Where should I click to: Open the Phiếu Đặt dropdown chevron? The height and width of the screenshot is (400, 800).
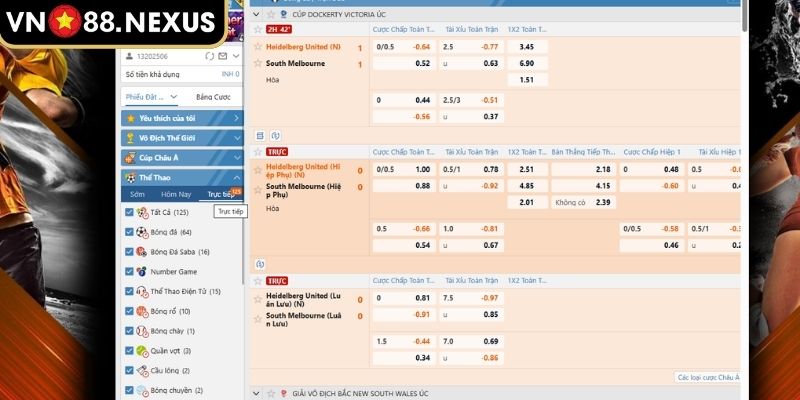pos(173,96)
